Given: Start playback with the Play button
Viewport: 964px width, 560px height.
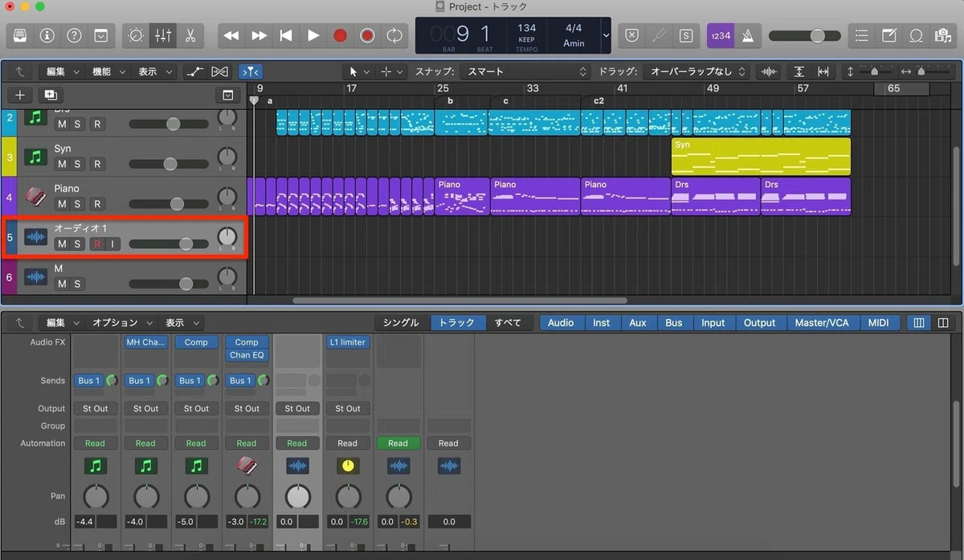Looking at the screenshot, I should tap(313, 35).
